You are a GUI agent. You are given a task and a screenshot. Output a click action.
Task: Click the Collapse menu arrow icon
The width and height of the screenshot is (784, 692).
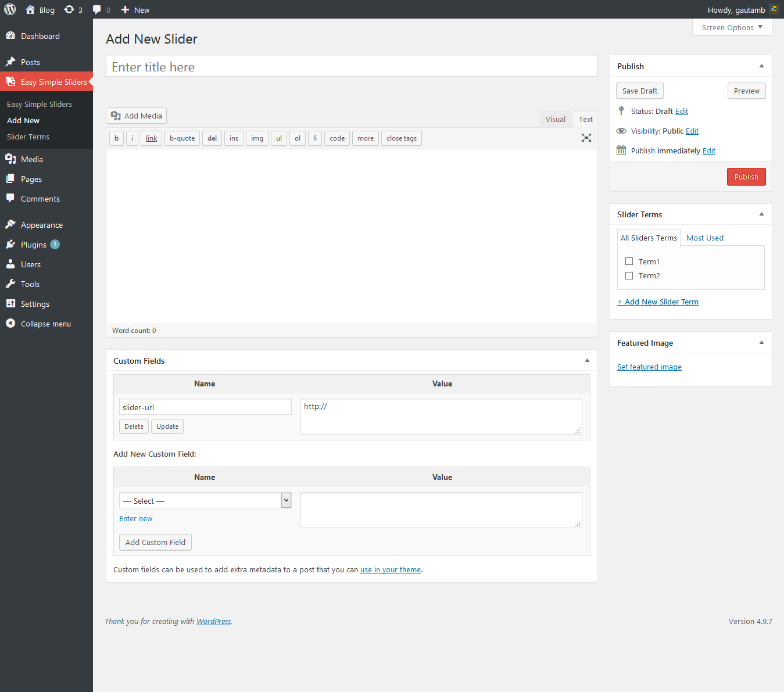point(10,323)
